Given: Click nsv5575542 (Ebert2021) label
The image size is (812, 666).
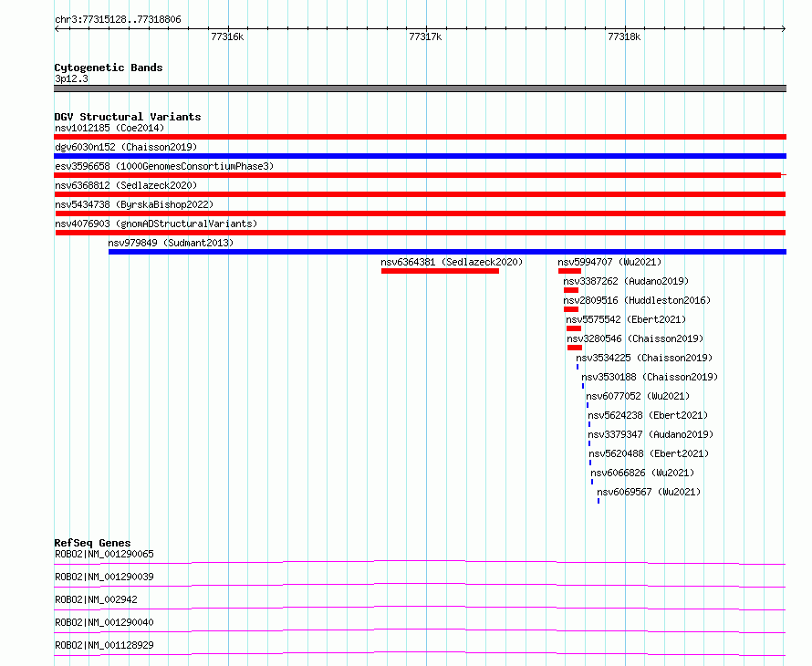Looking at the screenshot, I should [x=626, y=319].
